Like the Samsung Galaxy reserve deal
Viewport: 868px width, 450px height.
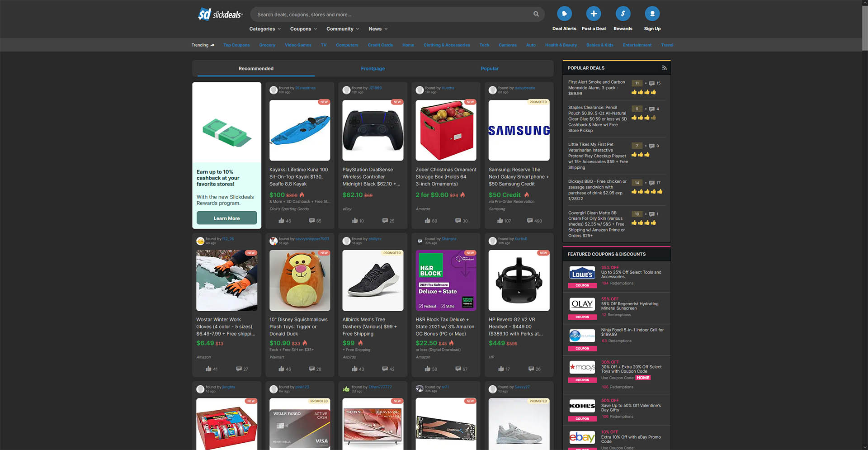click(x=500, y=221)
